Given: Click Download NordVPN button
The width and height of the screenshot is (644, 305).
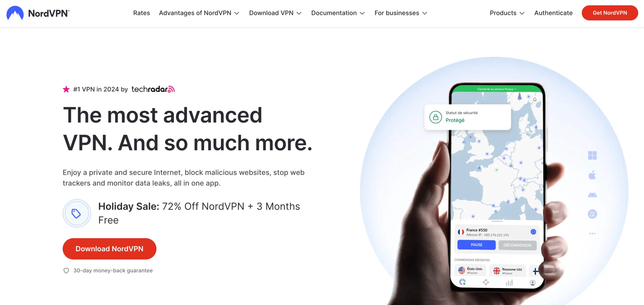Looking at the screenshot, I should [x=109, y=248].
